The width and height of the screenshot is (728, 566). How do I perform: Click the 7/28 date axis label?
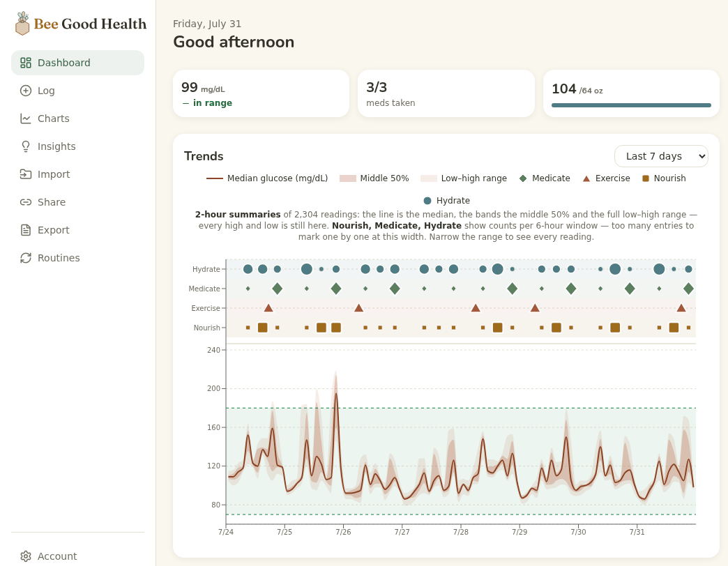461,532
